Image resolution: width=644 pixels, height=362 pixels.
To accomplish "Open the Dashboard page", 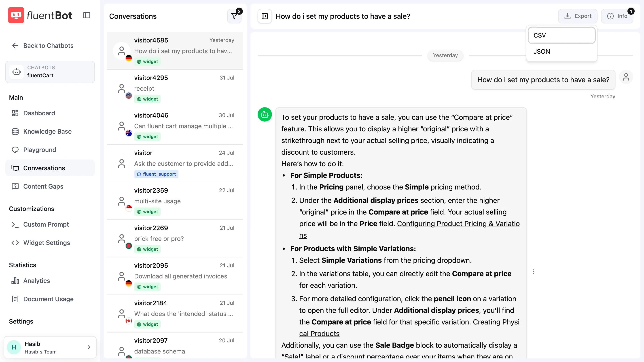I will click(x=50, y=113).
